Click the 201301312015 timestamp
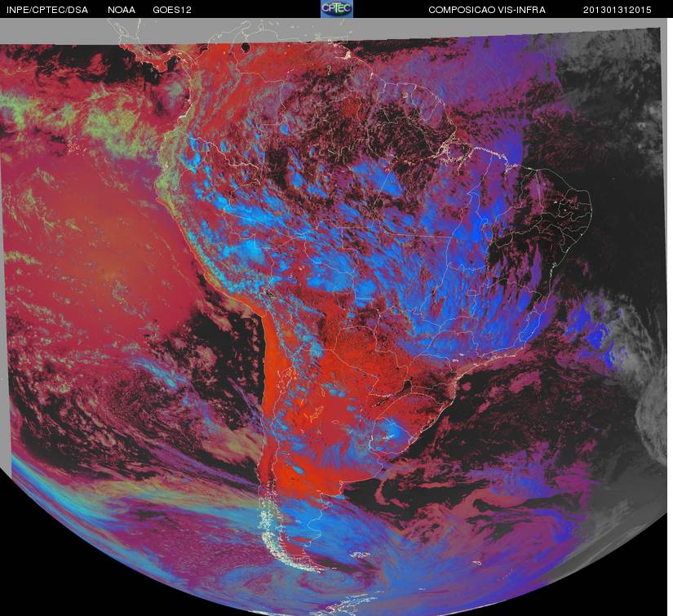This screenshot has height=616, width=673. (x=618, y=10)
